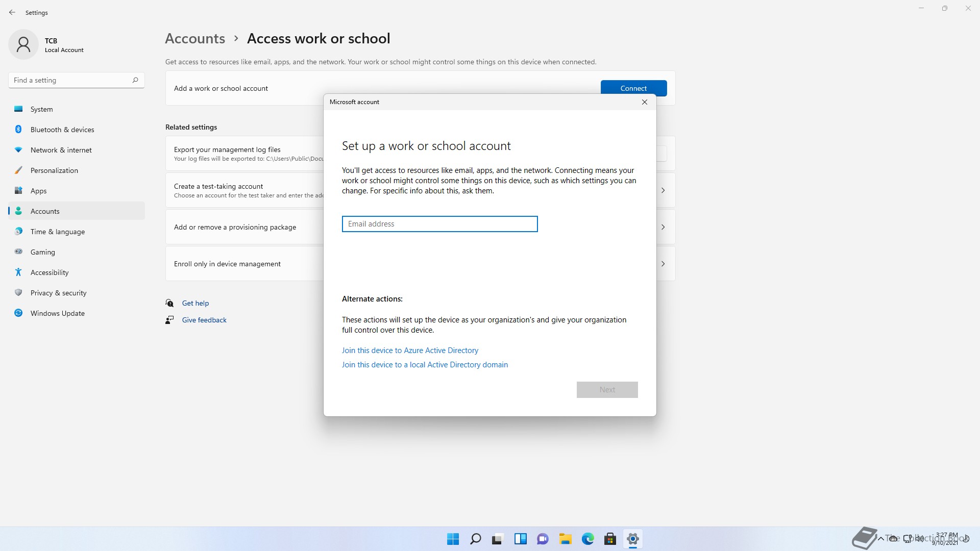The height and width of the screenshot is (551, 980).
Task: Open Bluetooth & devices settings
Action: click(x=77, y=130)
